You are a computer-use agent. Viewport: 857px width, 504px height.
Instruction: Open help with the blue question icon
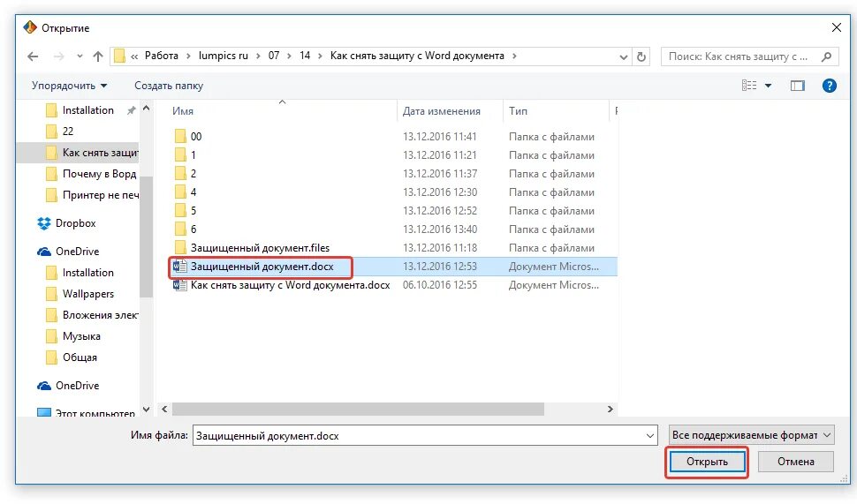[x=829, y=86]
